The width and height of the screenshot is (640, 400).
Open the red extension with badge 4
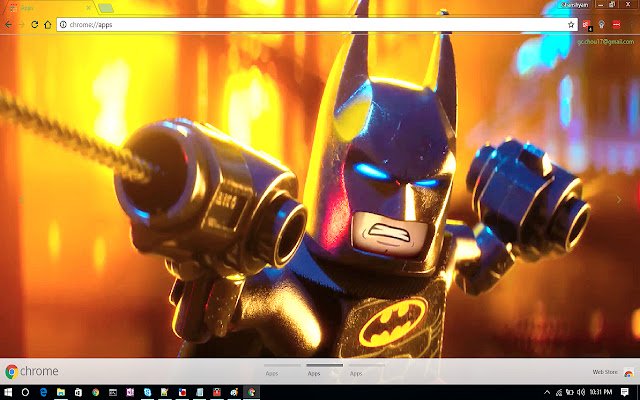point(587,25)
